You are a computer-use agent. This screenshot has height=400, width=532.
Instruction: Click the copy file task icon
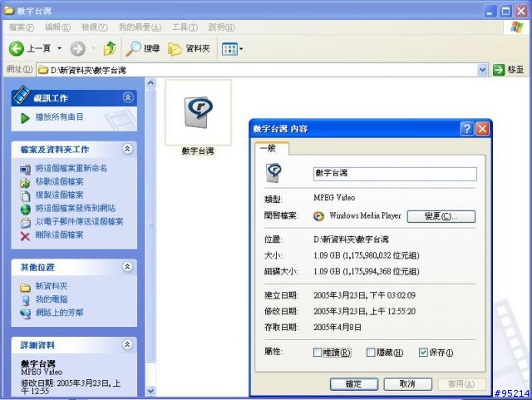25,196
